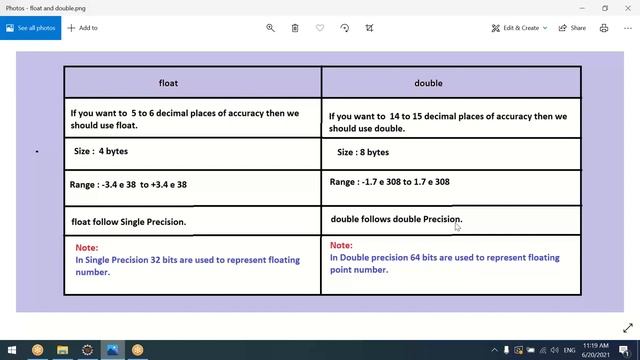Open the crop tool icon
Viewport: 640px width, 360px height.
[369, 28]
